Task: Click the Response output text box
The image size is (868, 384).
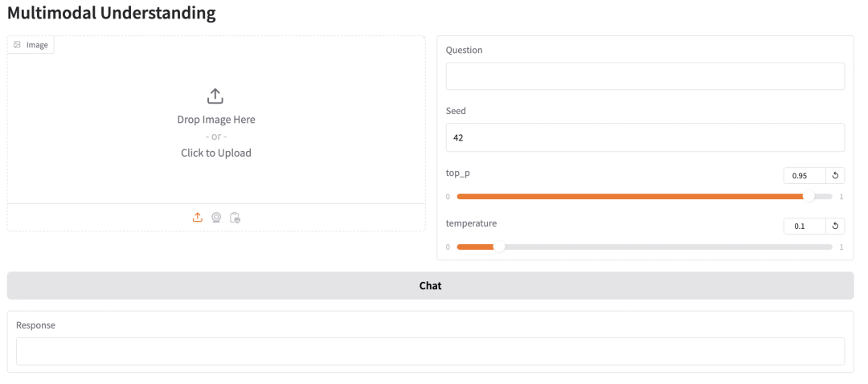Action: (430, 351)
